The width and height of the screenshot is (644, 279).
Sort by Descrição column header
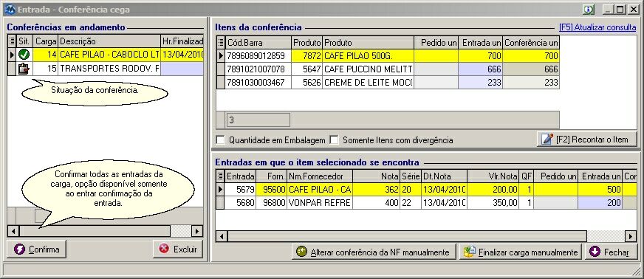pyautogui.click(x=109, y=41)
